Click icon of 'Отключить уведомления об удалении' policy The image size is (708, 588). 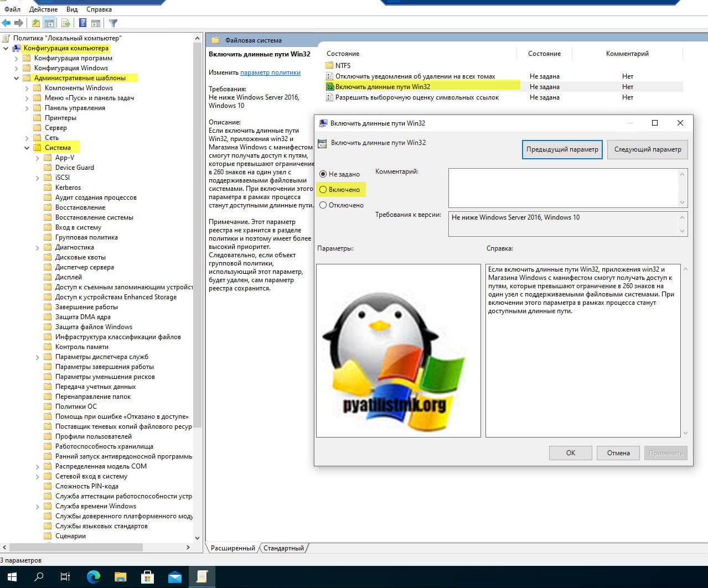click(x=330, y=76)
